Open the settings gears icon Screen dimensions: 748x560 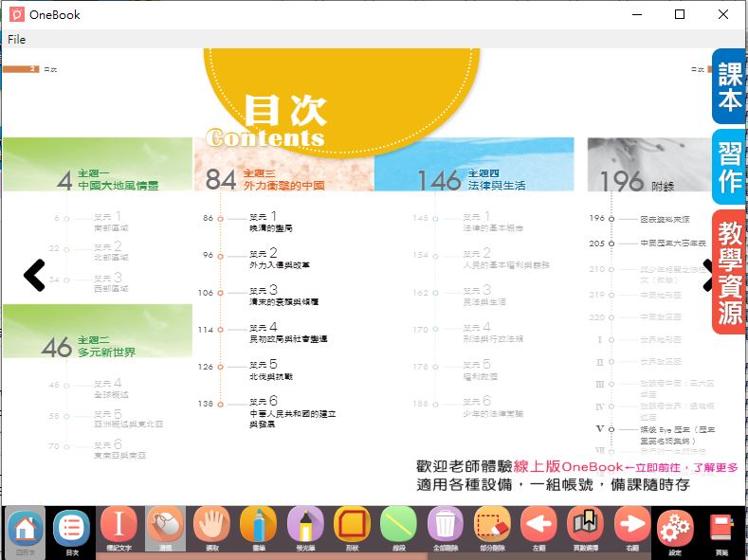tap(676, 529)
